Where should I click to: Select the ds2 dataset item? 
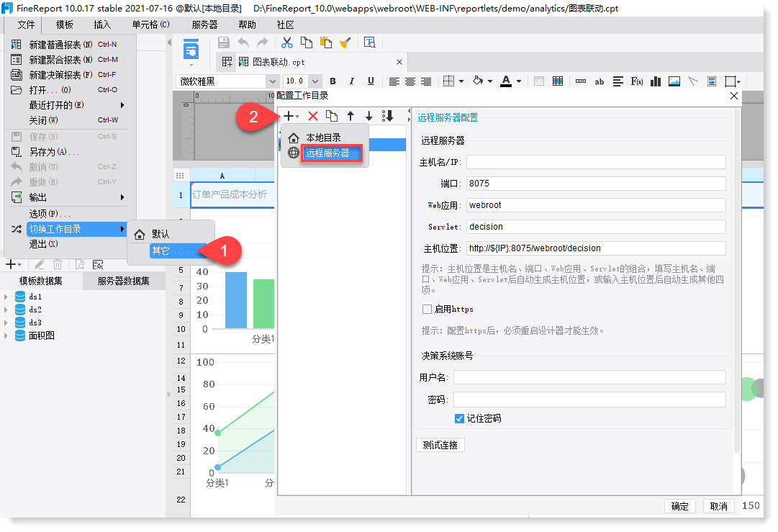pyautogui.click(x=35, y=310)
